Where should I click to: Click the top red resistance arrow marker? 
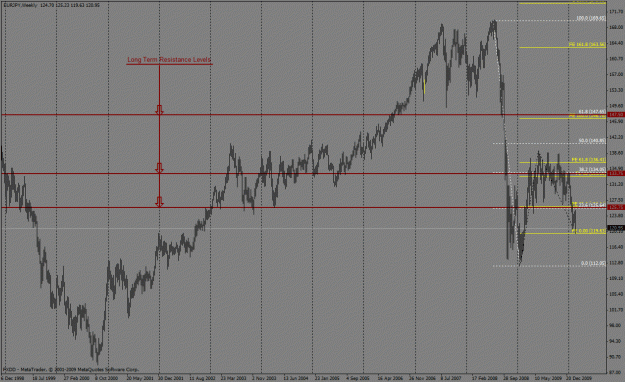(159, 110)
